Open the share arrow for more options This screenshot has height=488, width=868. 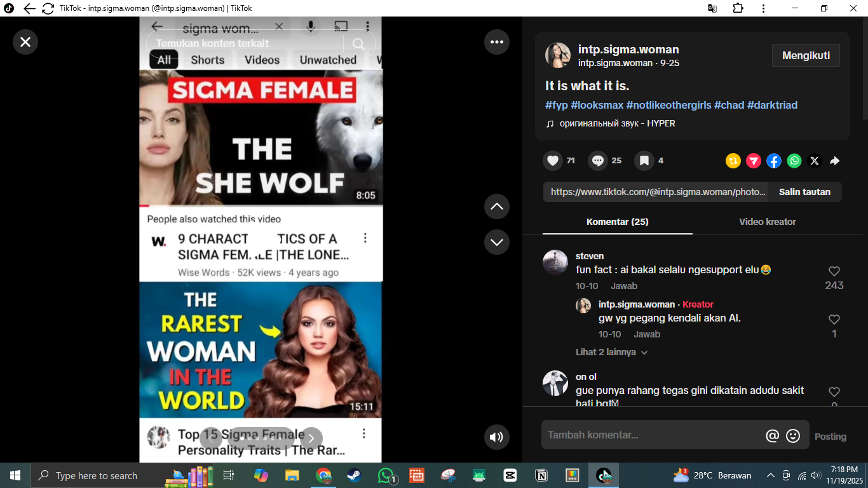point(835,161)
